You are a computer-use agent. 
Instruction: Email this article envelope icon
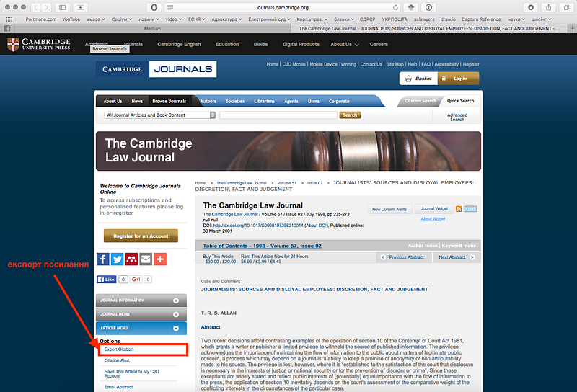(146, 259)
